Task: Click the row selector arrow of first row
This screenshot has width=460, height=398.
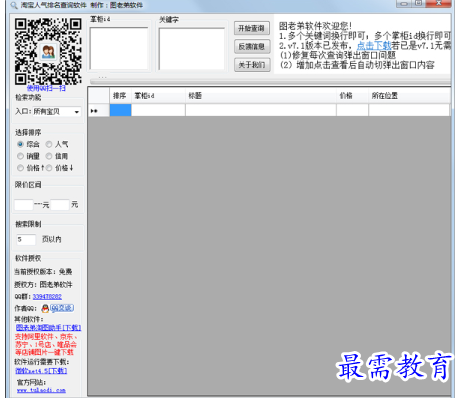Action: 99,110
